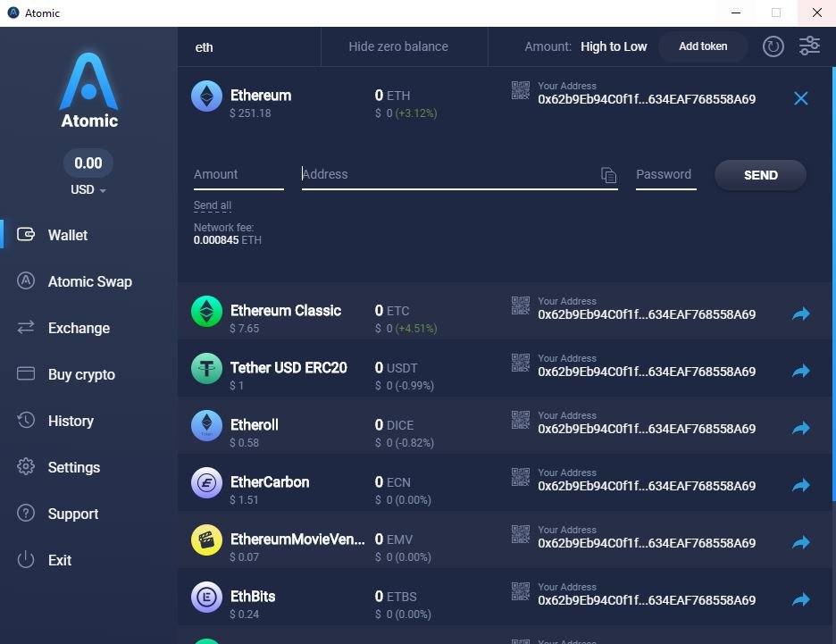
Task: Click the refresh balances icon
Action: [x=773, y=46]
